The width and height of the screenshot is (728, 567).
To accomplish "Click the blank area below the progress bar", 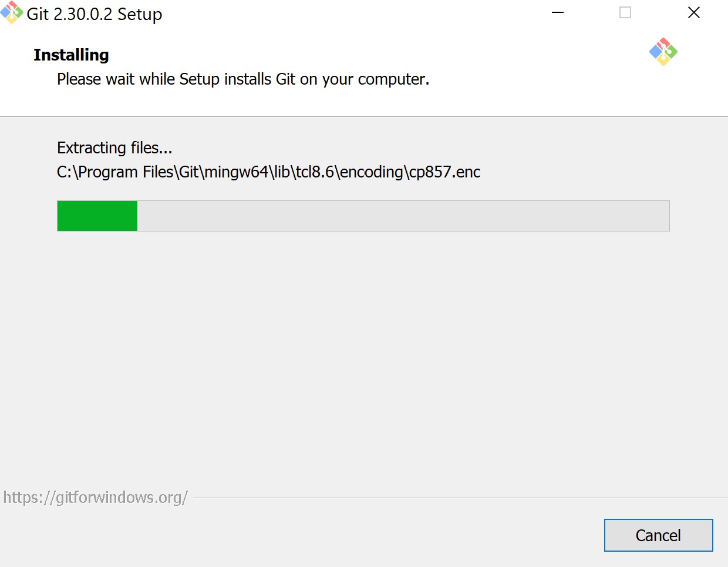I will [x=363, y=353].
